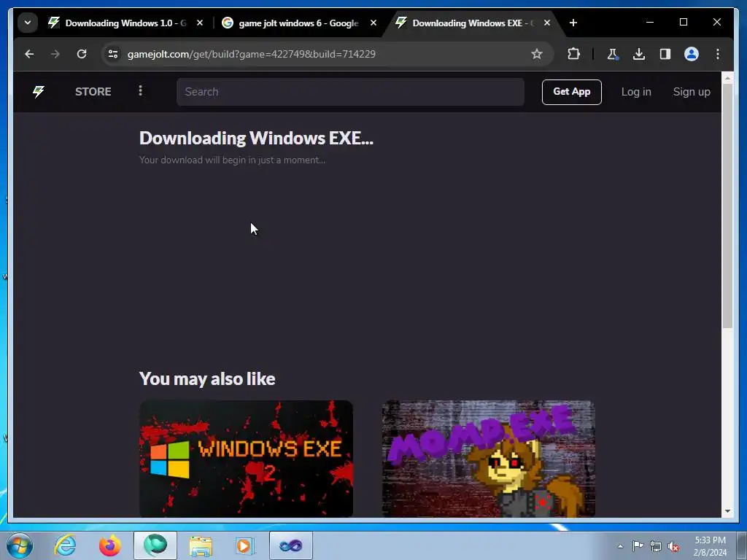Click the Get App button

tap(572, 92)
